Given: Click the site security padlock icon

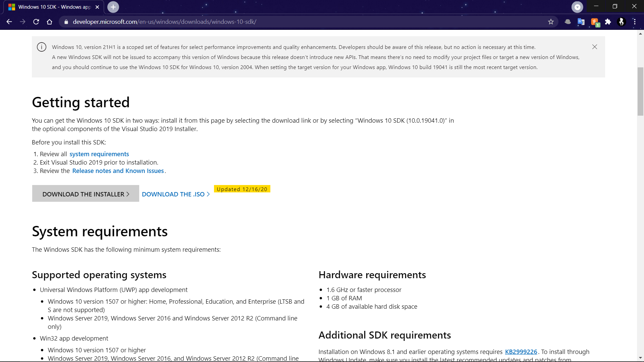Looking at the screenshot, I should pyautogui.click(x=66, y=22).
